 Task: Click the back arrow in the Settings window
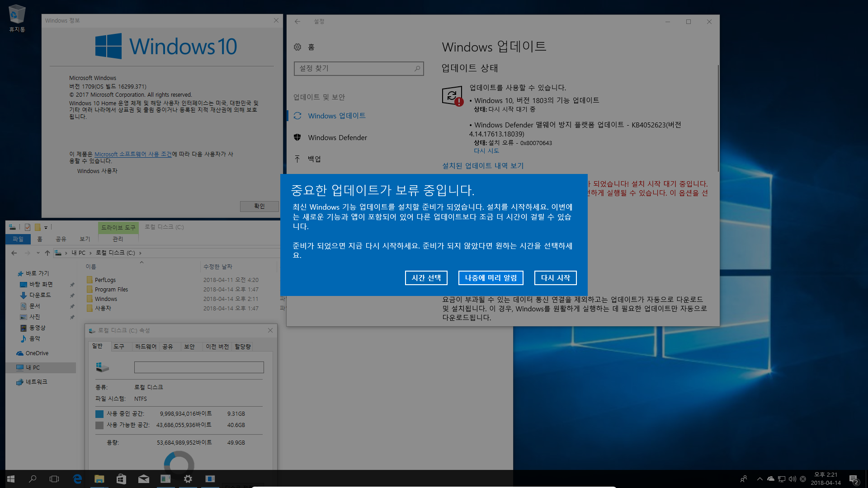click(x=297, y=21)
